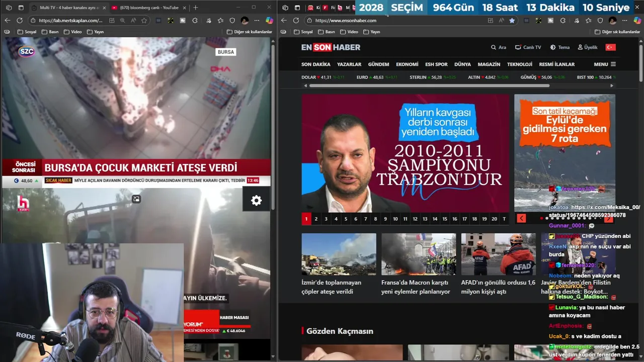
Task: Open Fransa'da Macron karşıtı article
Action: point(419,264)
